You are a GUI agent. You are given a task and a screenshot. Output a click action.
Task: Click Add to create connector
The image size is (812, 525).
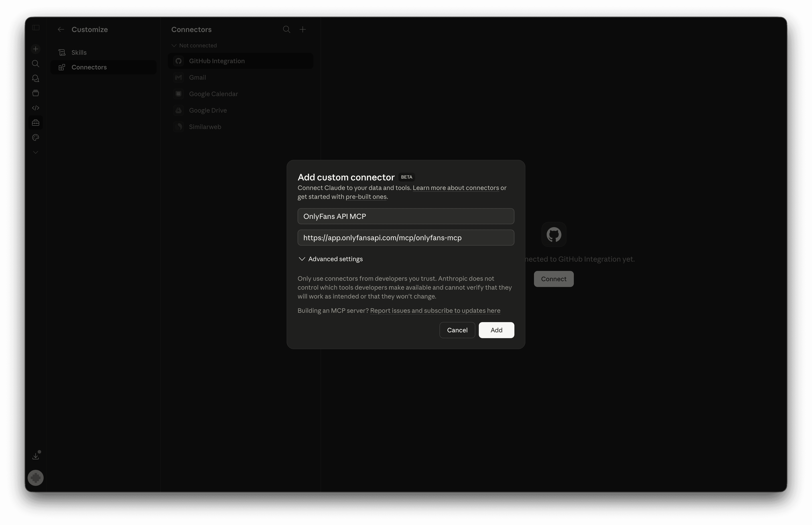click(x=496, y=330)
